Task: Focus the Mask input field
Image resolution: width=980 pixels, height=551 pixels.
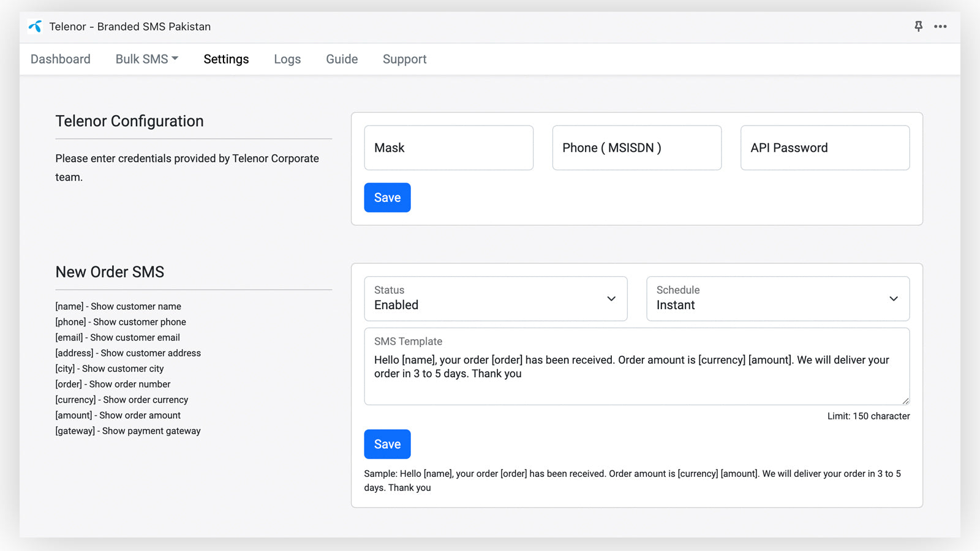Action: click(448, 148)
